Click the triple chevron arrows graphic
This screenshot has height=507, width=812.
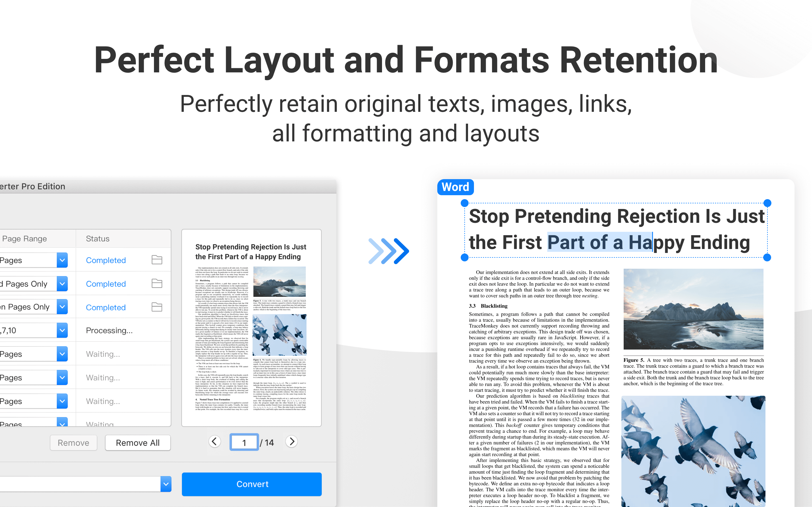tap(389, 251)
